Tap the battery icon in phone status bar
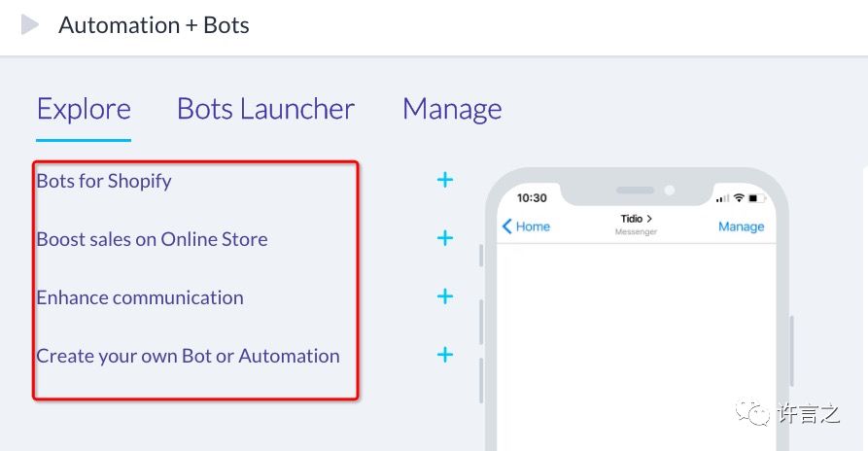 point(756,197)
